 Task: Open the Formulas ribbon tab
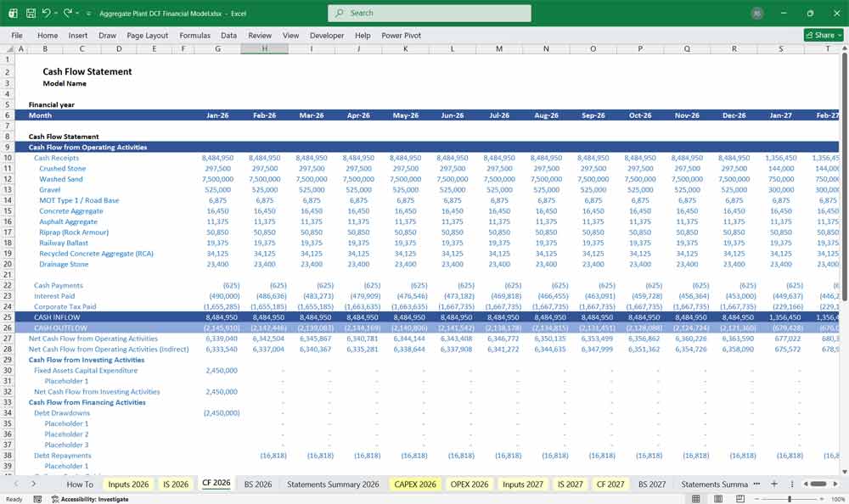coord(195,35)
